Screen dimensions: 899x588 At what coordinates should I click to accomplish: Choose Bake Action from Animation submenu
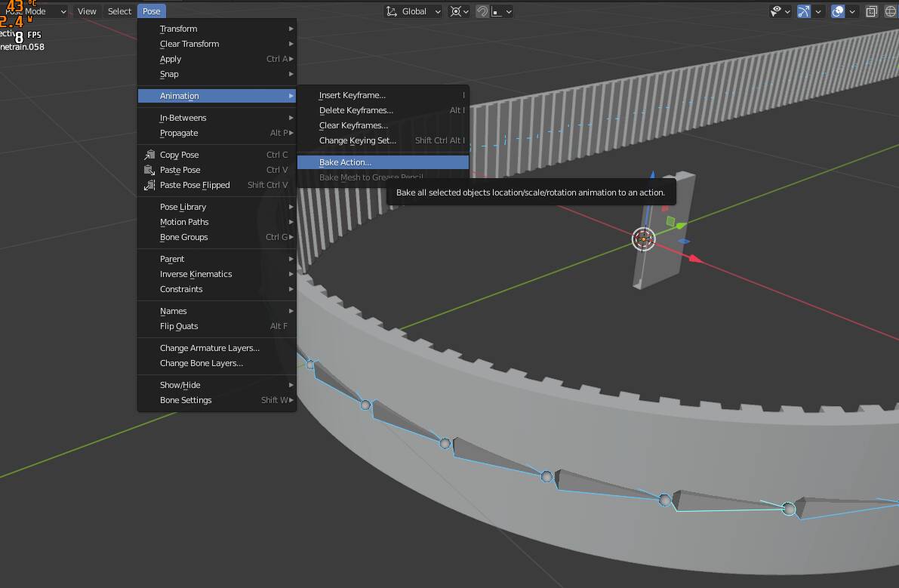345,162
